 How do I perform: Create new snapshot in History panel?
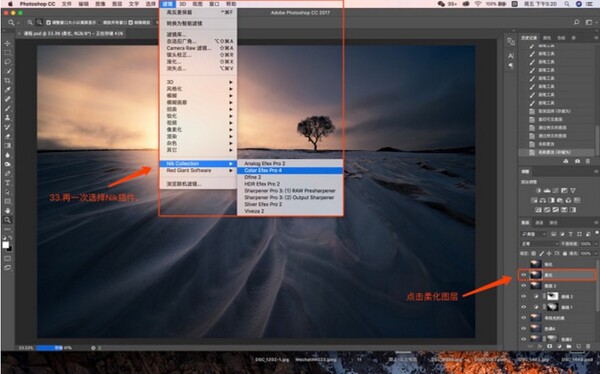click(577, 161)
